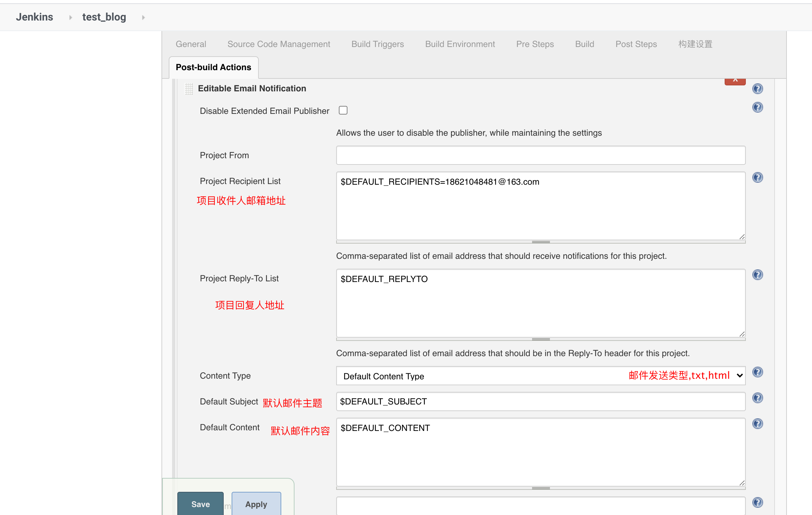812x515 pixels.
Task: Click the help icon next to Disable Extended Email Publisher
Action: pos(757,107)
